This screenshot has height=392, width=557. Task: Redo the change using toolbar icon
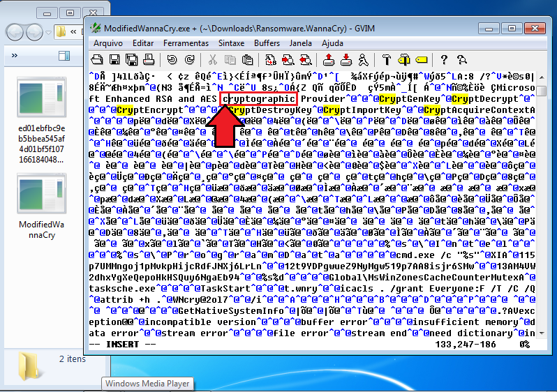[190, 60]
